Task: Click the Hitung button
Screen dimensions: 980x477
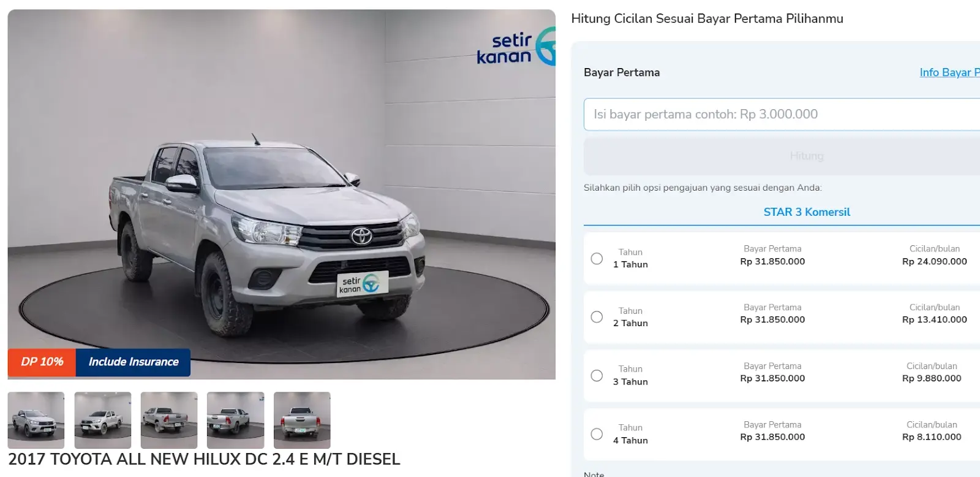Action: tap(782, 156)
